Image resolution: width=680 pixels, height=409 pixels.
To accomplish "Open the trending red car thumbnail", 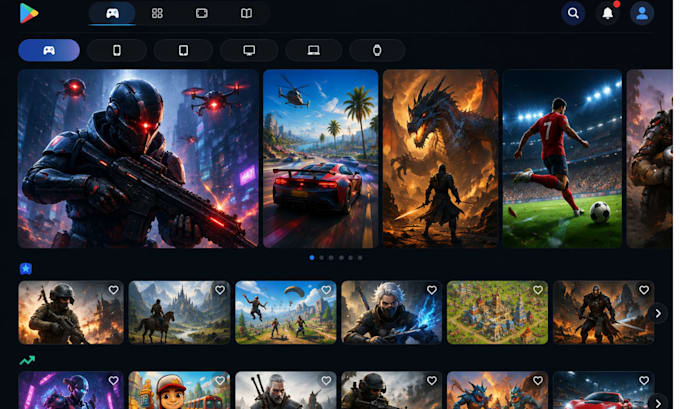I will pos(604,390).
